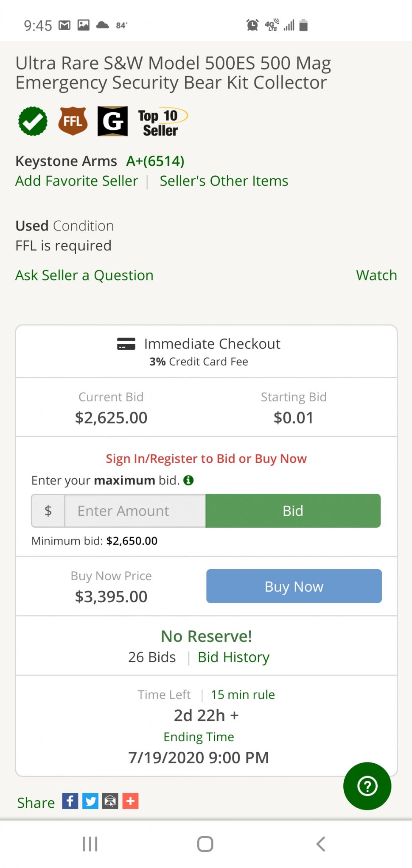Viewport: 412px width, 868px height.
Task: Watch this auction listing
Action: click(376, 275)
